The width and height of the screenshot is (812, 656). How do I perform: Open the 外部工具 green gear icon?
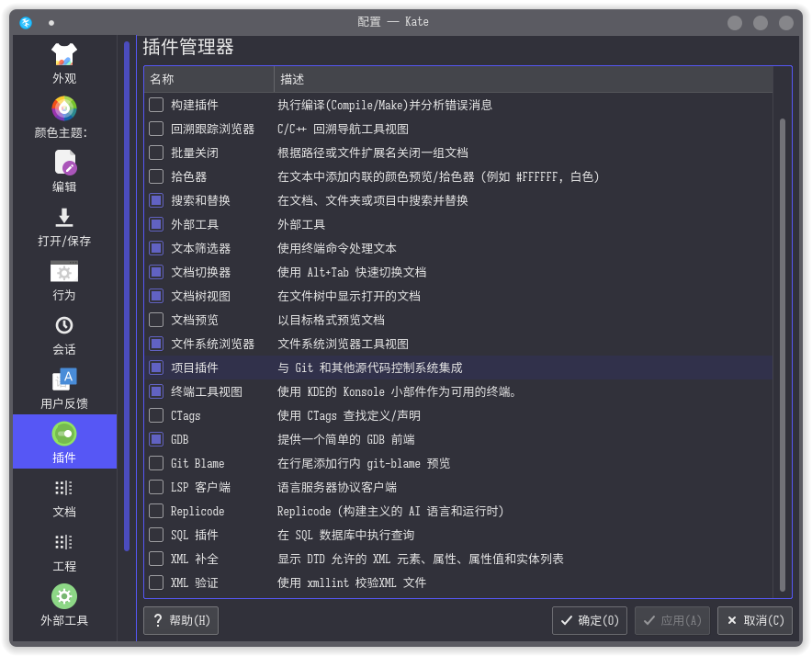[x=64, y=596]
